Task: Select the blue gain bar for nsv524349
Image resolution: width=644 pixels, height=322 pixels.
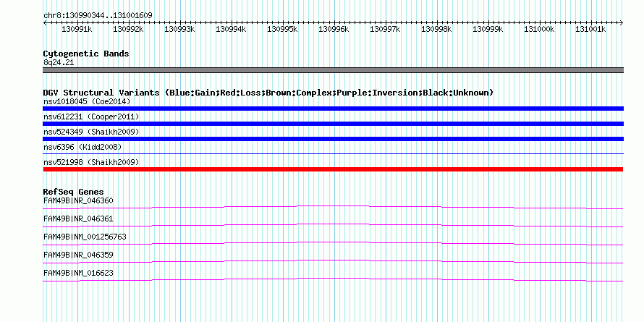Action: 333,139
